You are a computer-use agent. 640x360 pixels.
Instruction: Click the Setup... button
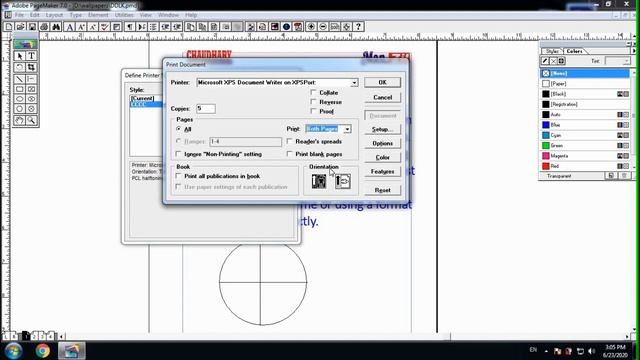point(382,129)
